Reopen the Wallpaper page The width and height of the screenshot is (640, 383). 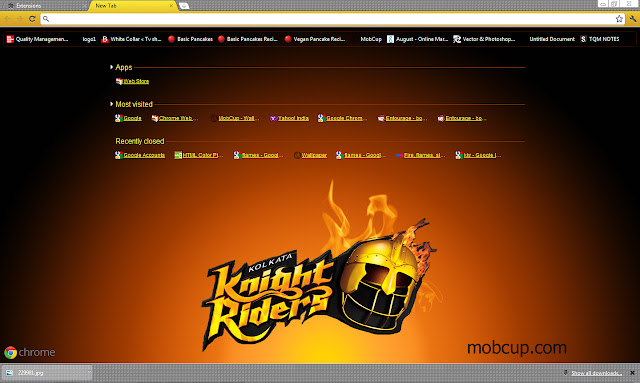click(311, 155)
